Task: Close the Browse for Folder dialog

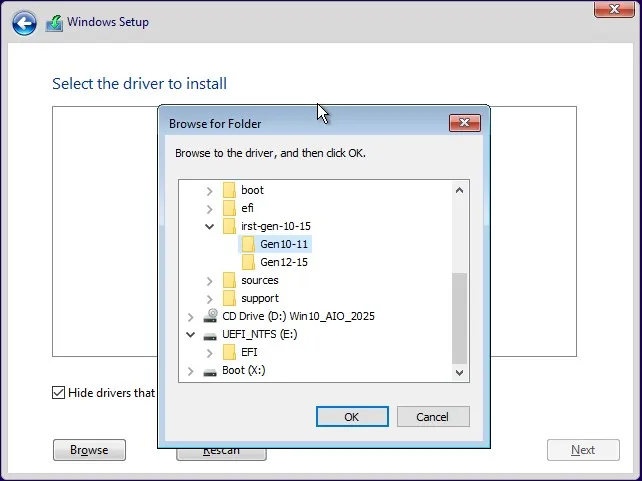Action: click(x=465, y=123)
